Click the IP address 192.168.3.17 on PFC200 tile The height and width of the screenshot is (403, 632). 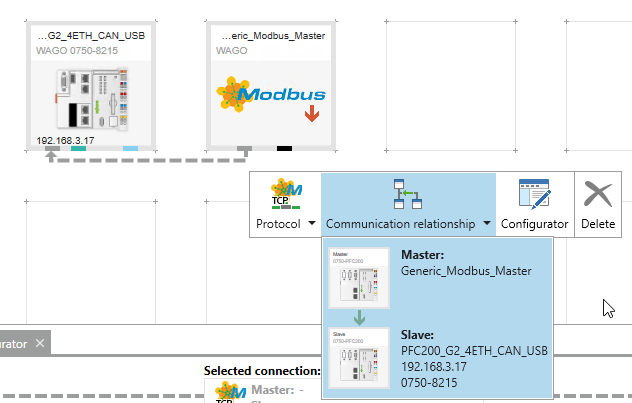(x=65, y=141)
